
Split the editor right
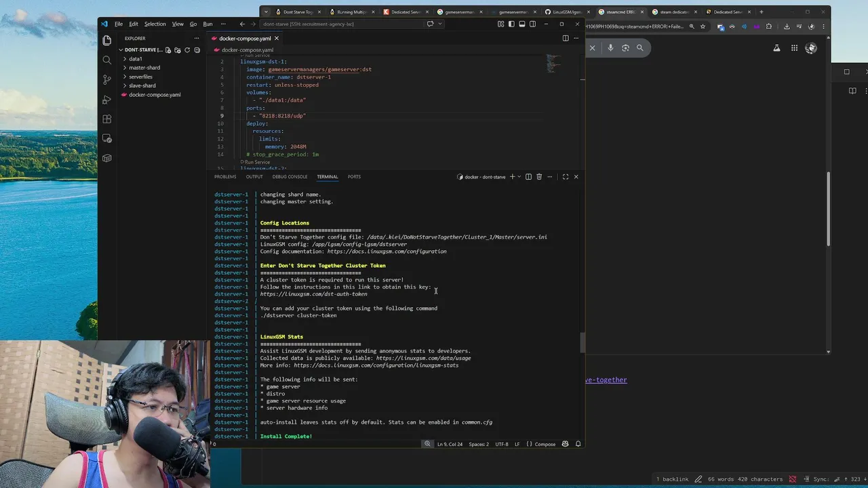tap(566, 38)
